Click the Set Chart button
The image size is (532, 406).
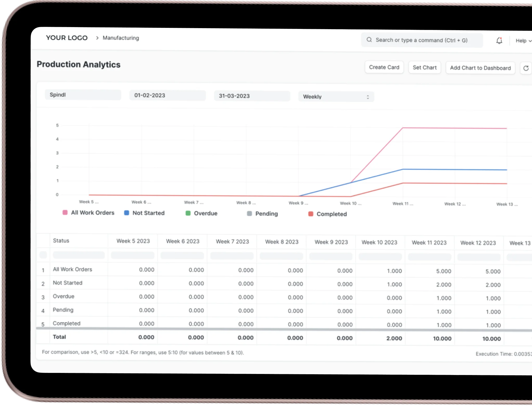click(x=425, y=68)
